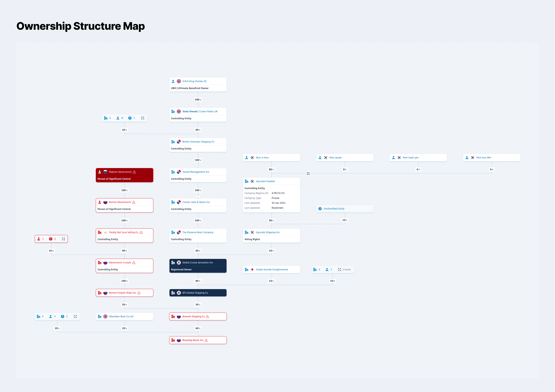555x392 pixels.
Task: Click warning icon on Maksim Abramovich card
Action: coord(134,172)
